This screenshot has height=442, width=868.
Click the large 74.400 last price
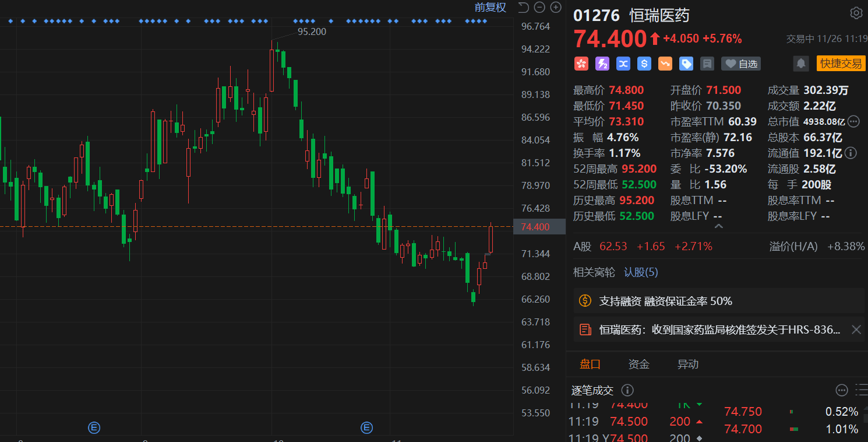click(611, 39)
